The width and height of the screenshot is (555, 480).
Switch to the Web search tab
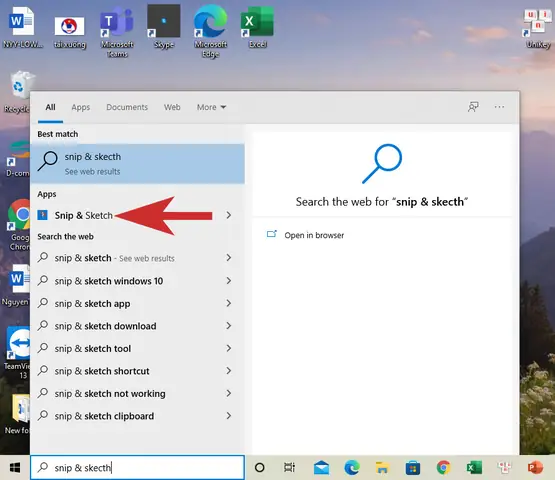(172, 107)
